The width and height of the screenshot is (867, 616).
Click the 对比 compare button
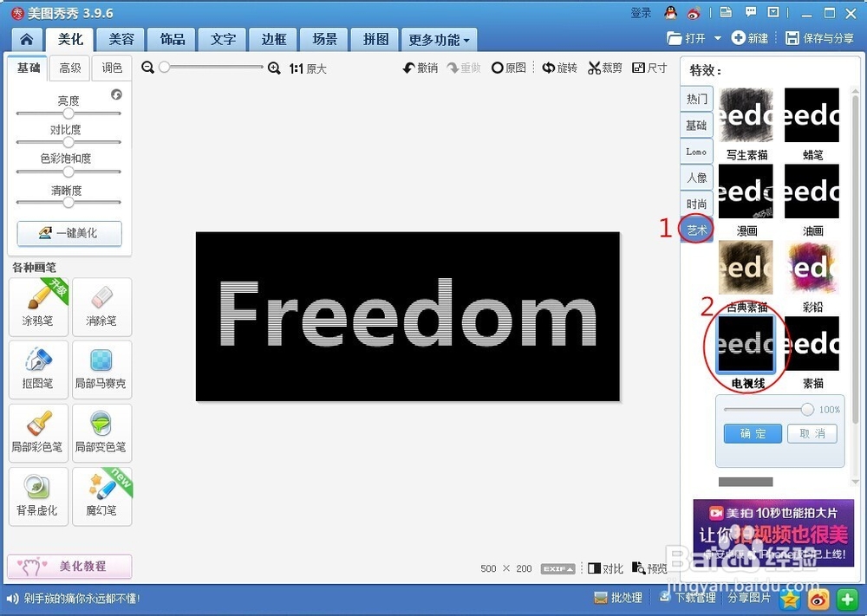(606, 568)
